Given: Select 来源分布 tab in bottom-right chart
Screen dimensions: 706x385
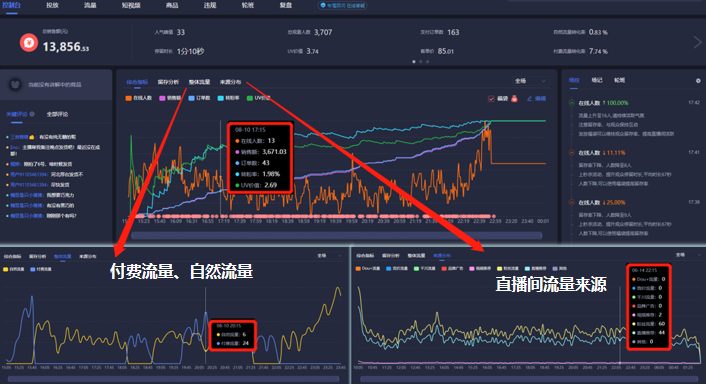Looking at the screenshot, I should point(441,255).
